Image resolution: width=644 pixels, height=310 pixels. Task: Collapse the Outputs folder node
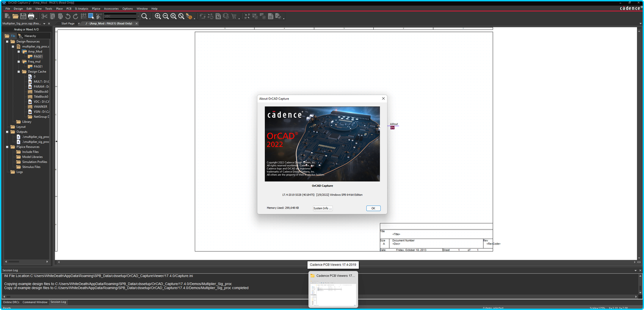(7, 132)
